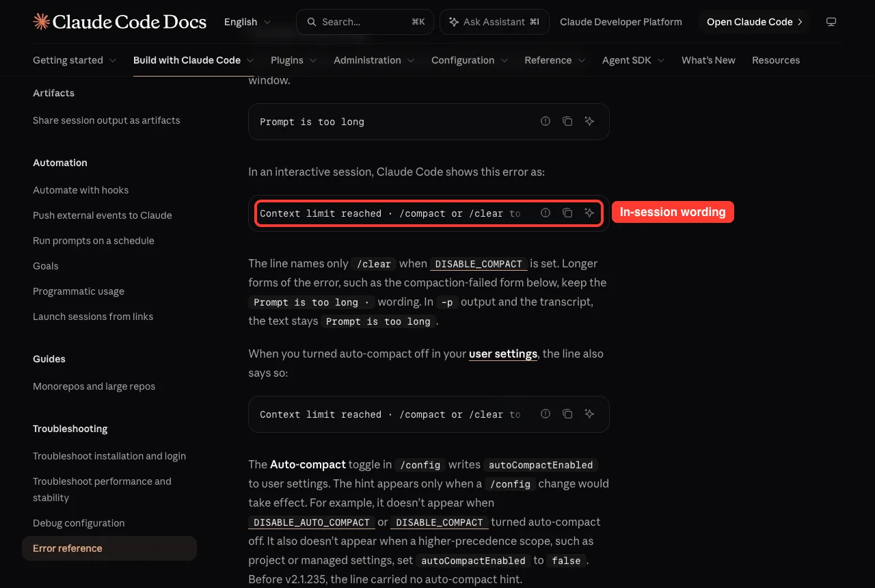
Task: Click sparkle icon on "Prompt is too long" block
Action: tap(589, 122)
